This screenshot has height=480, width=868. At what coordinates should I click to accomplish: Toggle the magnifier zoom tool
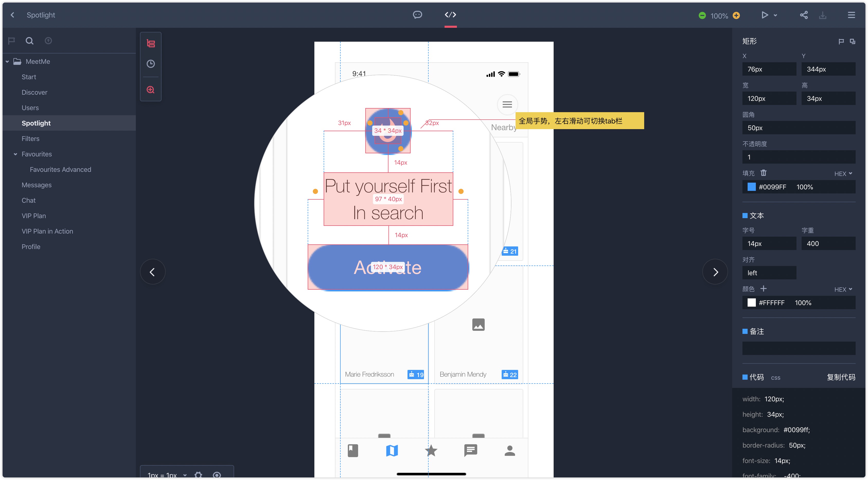150,90
